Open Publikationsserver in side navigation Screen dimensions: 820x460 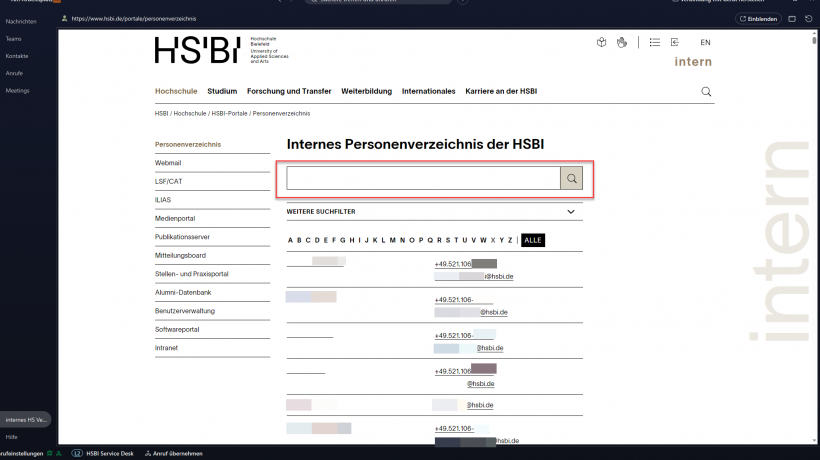(182, 237)
